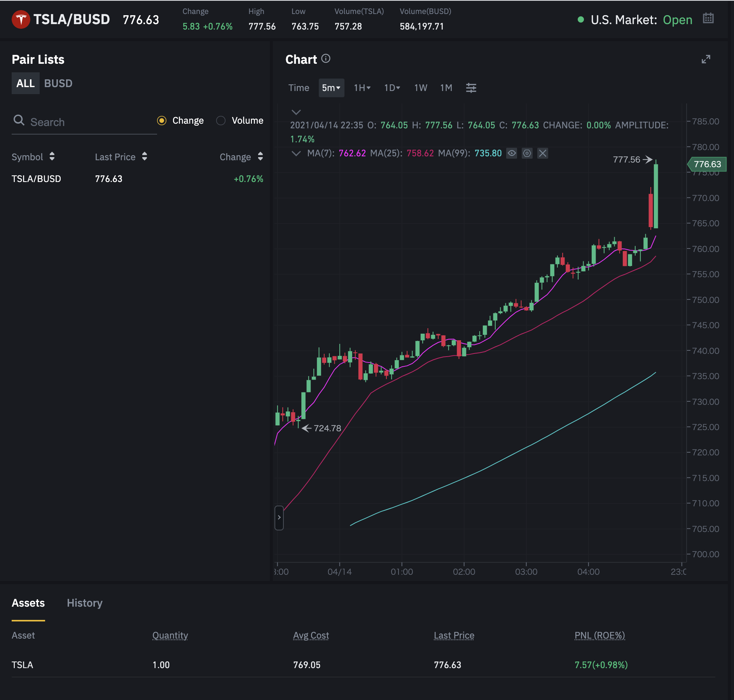
Task: Remove the MA indicator
Action: pyautogui.click(x=543, y=153)
